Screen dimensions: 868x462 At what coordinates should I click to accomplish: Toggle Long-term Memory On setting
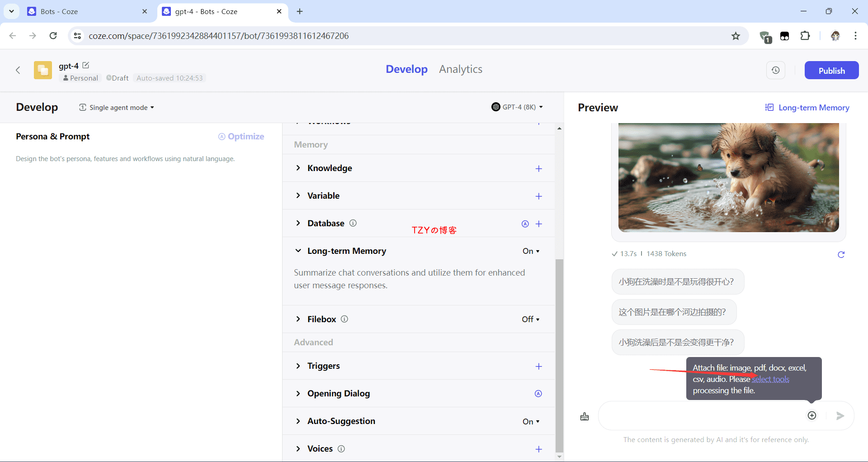pos(531,251)
